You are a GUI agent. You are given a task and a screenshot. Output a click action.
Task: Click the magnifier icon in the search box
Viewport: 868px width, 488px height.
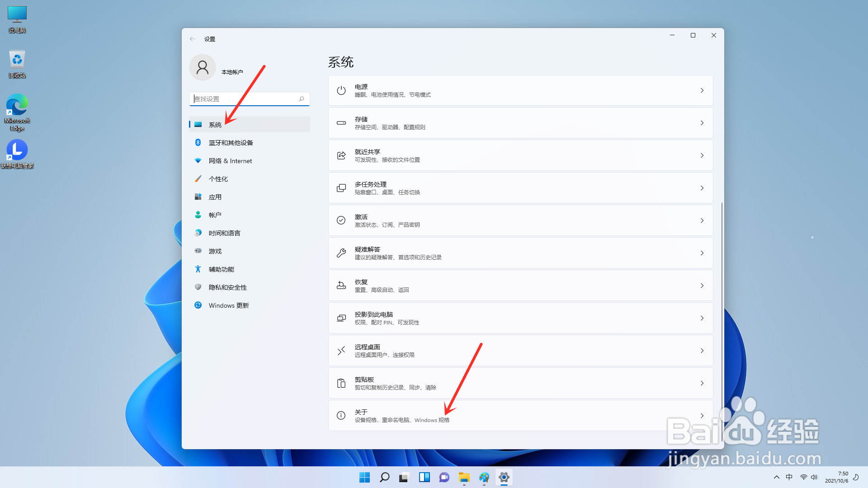pos(302,99)
